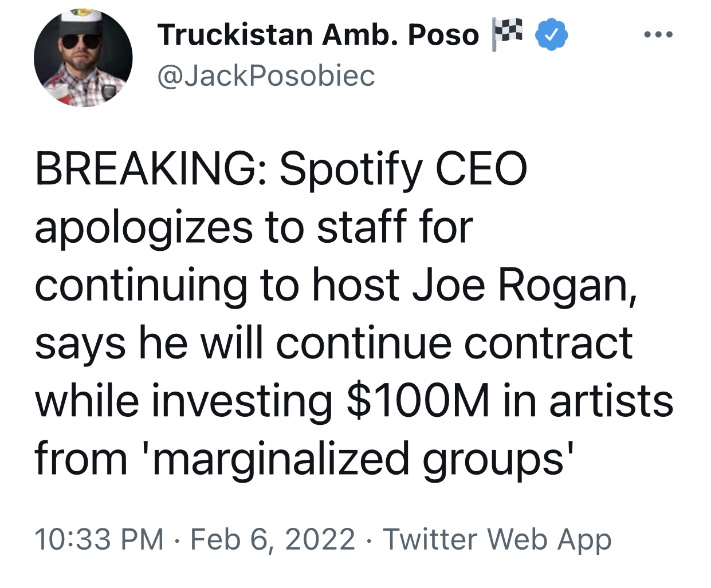Open the Truckistan Amb. Poso display name

tap(318, 35)
